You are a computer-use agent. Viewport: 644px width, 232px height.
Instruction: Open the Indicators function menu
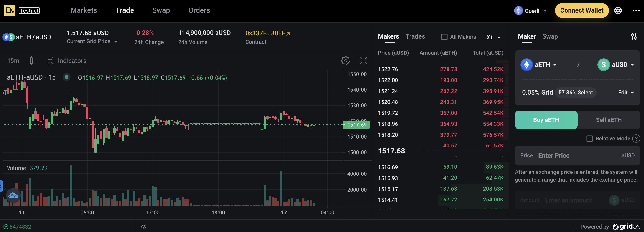tap(67, 61)
